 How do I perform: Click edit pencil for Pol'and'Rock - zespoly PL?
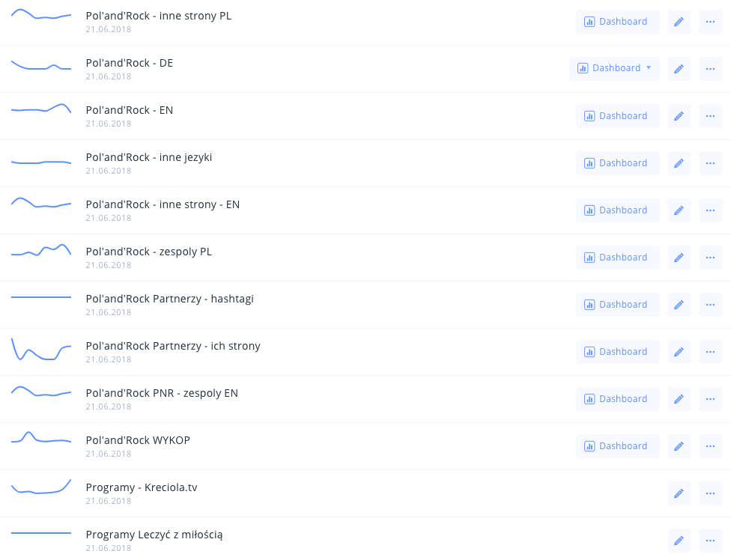pos(679,258)
